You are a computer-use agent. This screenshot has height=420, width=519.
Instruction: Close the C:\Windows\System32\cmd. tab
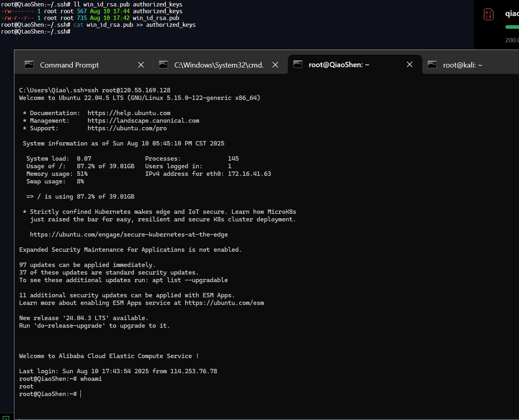click(275, 65)
